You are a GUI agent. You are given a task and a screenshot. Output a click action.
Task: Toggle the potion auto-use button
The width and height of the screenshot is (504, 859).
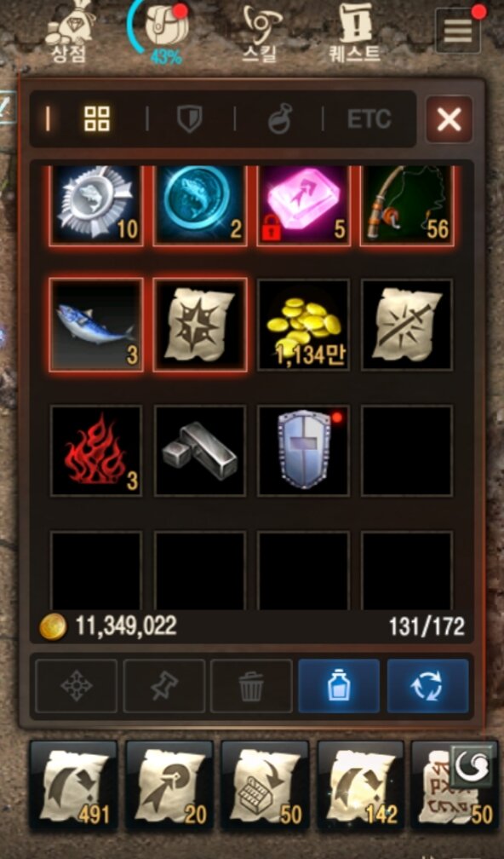coord(339,686)
